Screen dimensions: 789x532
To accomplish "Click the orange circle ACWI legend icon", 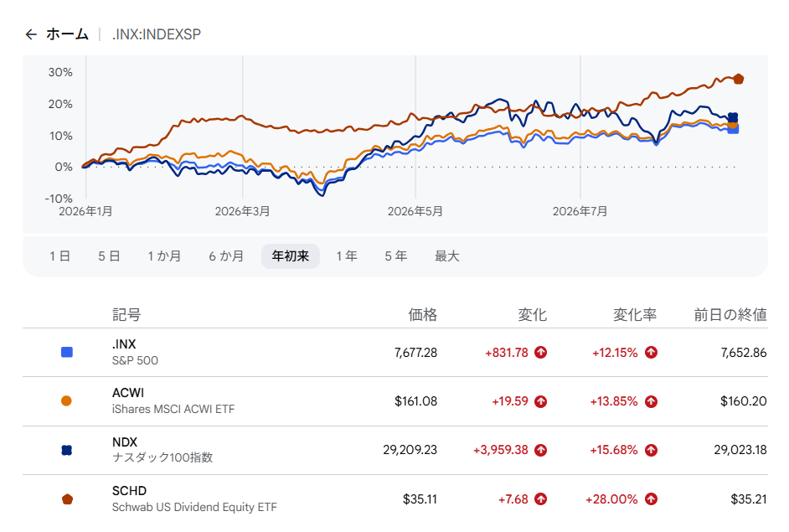I will [66, 401].
